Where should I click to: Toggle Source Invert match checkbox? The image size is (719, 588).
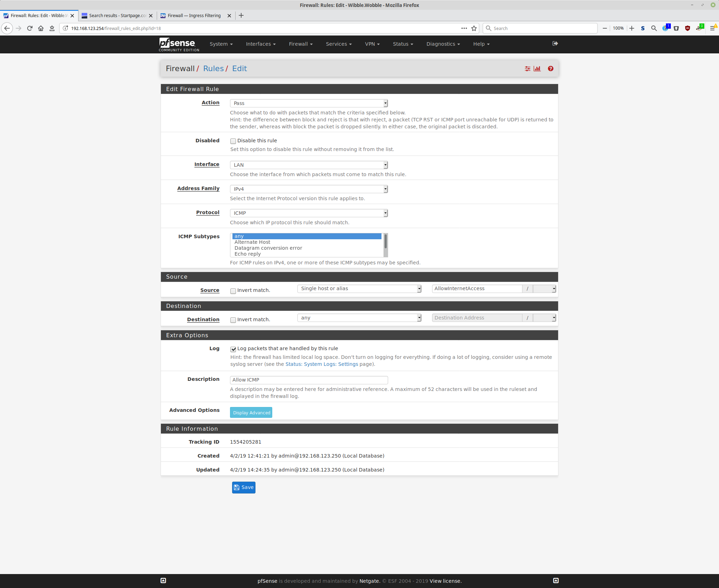pos(233,291)
